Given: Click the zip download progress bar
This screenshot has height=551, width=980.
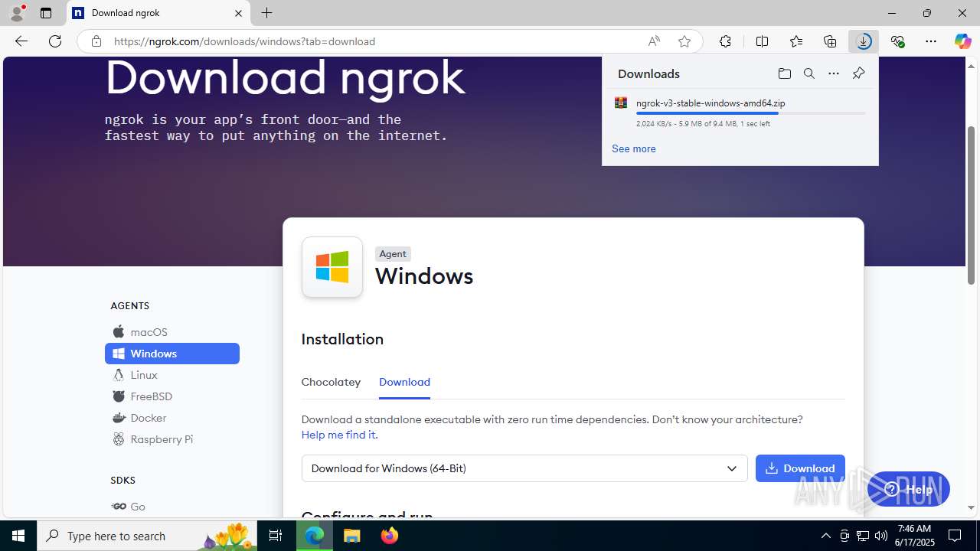Looking at the screenshot, I should 750,113.
